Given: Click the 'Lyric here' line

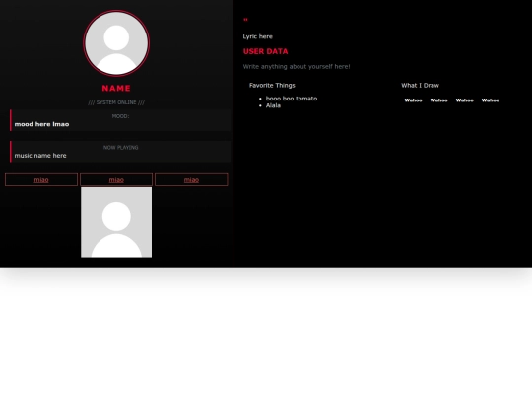Looking at the screenshot, I should click(x=257, y=36).
